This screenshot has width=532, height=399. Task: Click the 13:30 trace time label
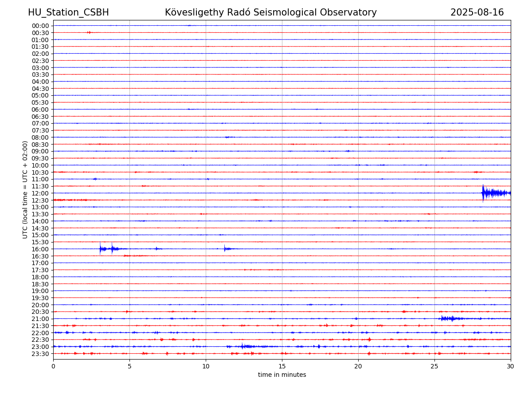click(40, 214)
